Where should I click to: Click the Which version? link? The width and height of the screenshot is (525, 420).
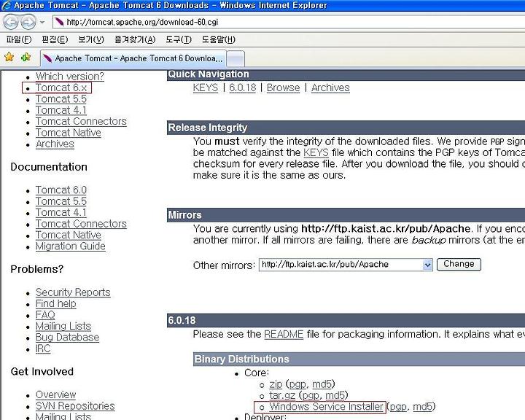click(70, 77)
